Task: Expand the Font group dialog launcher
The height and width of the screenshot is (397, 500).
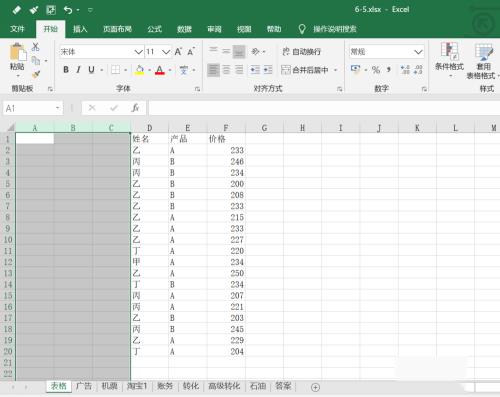Action: click(197, 89)
